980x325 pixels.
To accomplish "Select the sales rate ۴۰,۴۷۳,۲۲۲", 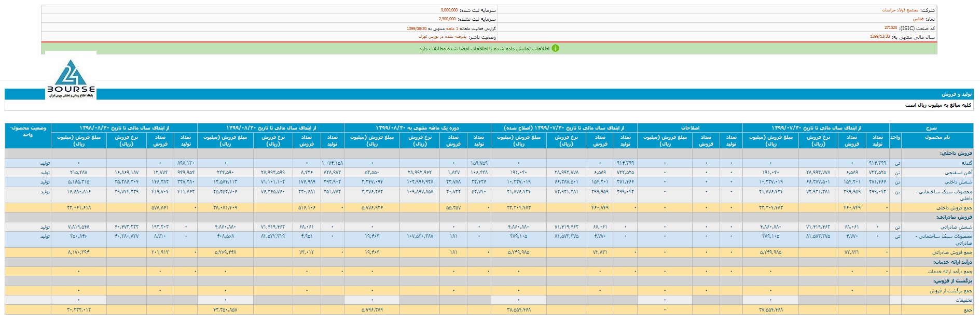I will 126,227.
